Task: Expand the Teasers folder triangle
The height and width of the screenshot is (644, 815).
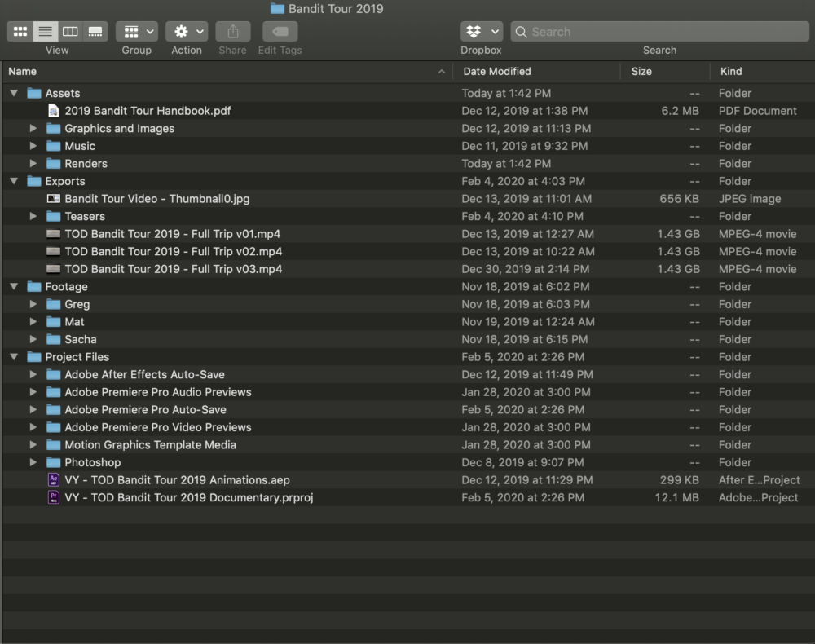Action: [33, 216]
